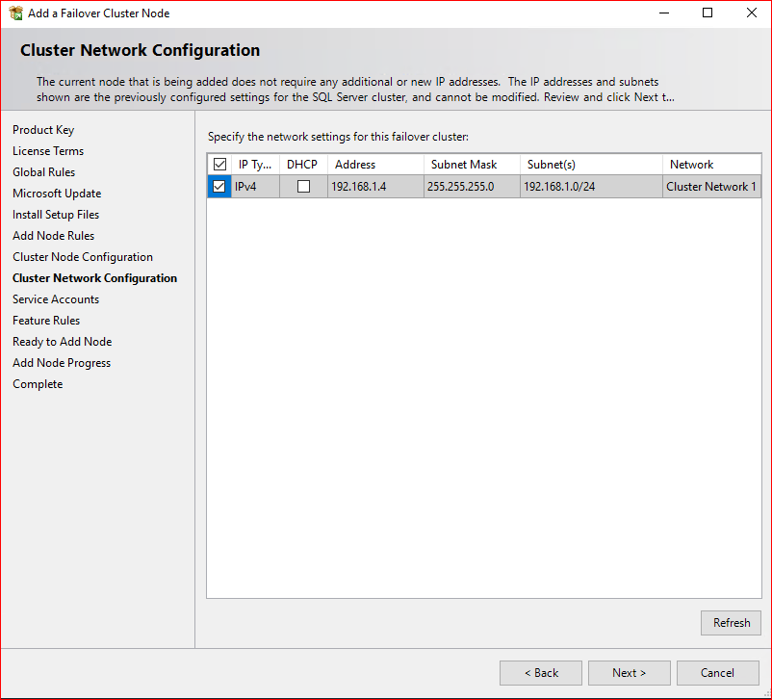Click the Cluster Network 1 cell

click(711, 186)
